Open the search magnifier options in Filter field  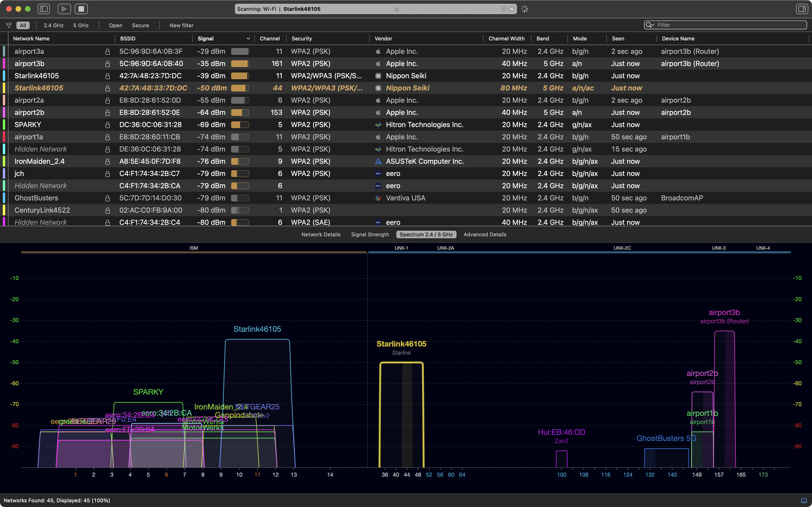pos(650,25)
